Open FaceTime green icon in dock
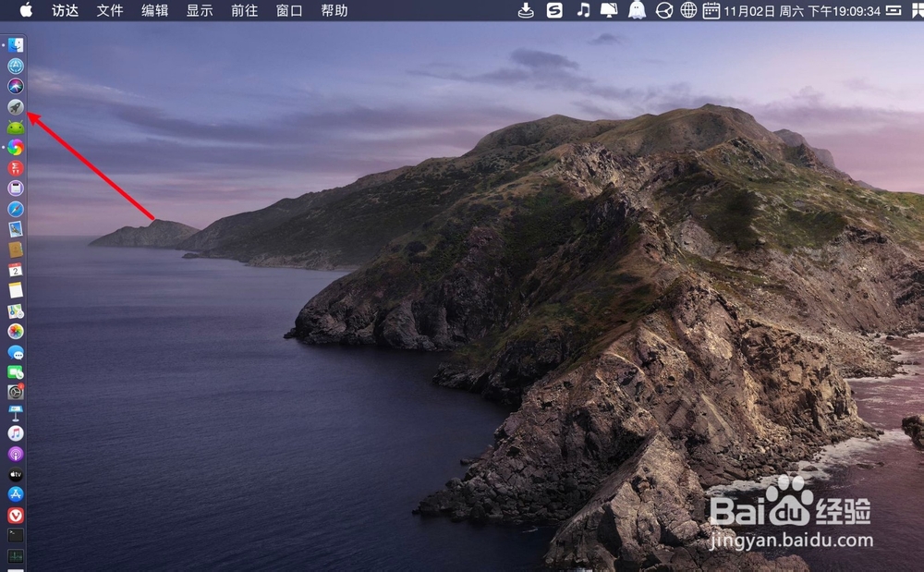This screenshot has height=572, width=924. pyautogui.click(x=16, y=372)
